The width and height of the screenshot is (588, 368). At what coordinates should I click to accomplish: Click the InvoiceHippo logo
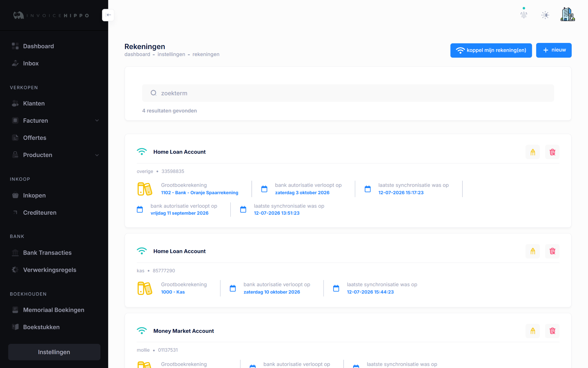(x=51, y=15)
